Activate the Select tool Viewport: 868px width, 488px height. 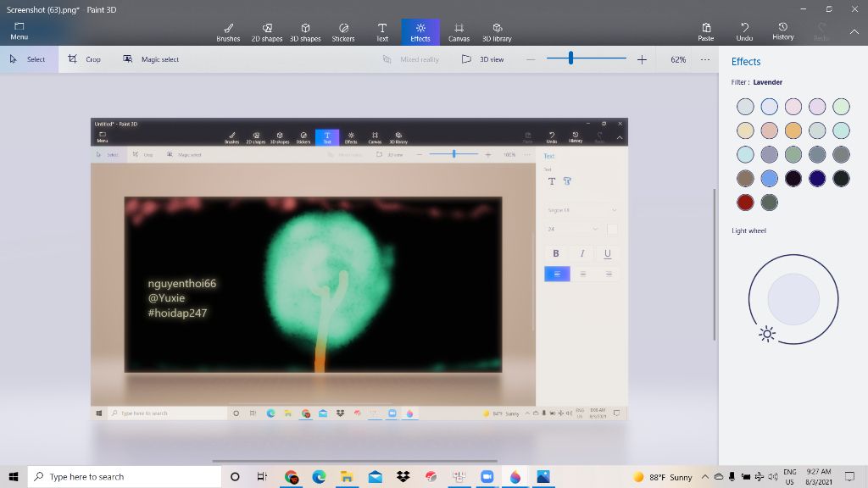tap(29, 59)
